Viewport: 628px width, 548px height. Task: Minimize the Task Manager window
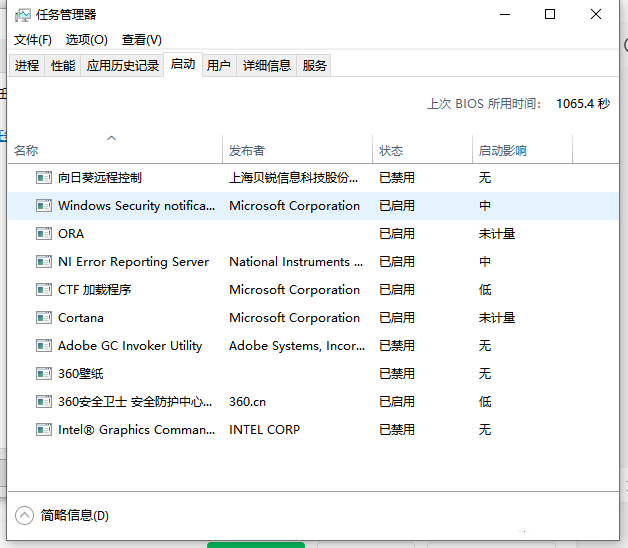point(505,14)
